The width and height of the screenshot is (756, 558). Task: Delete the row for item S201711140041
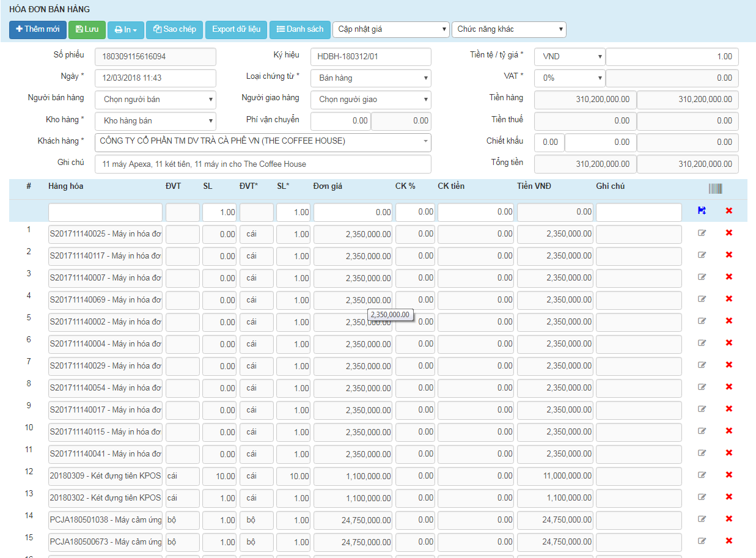point(728,453)
